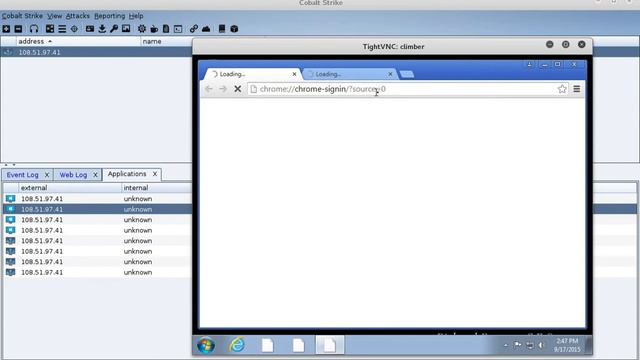Image resolution: width=640 pixels, height=360 pixels.
Task: Open Scripted Web Delivery terminal icon
Action: point(178,29)
